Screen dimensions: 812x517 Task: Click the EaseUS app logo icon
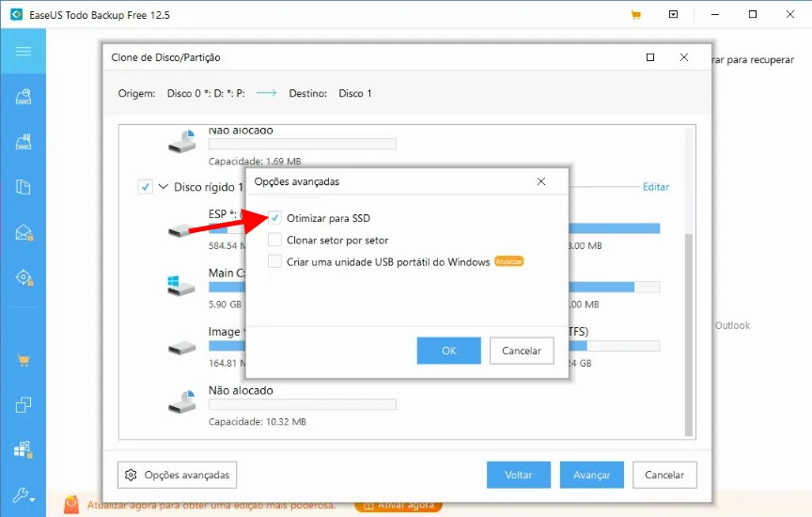tap(17, 14)
